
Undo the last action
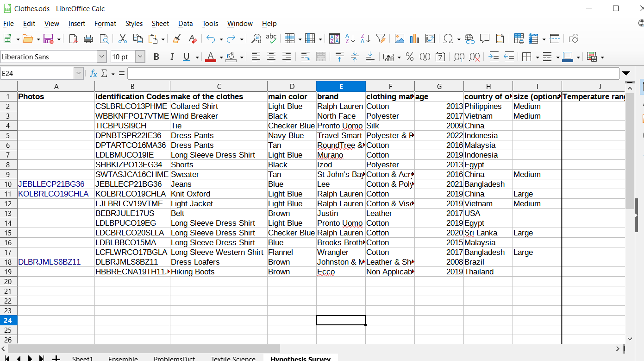click(x=211, y=38)
